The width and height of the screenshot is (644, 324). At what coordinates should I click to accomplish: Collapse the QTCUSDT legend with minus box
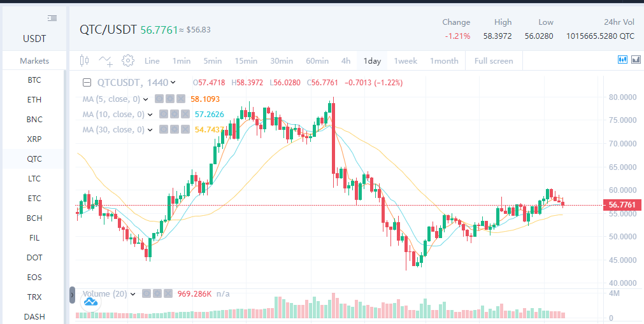pyautogui.click(x=88, y=83)
